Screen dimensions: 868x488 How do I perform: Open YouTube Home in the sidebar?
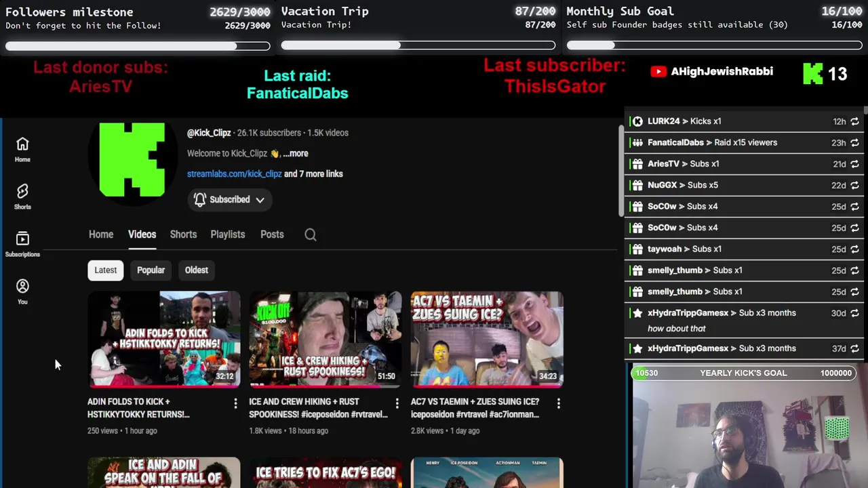click(22, 150)
